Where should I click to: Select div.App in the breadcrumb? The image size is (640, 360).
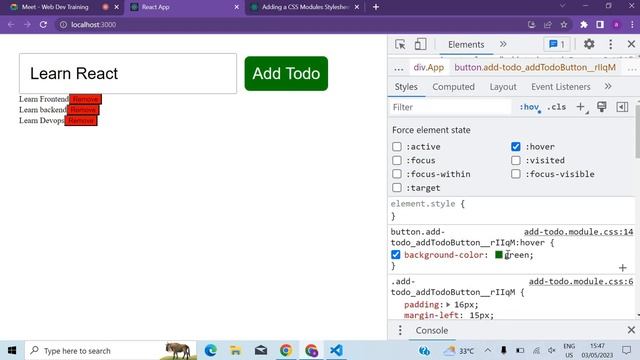tap(429, 67)
